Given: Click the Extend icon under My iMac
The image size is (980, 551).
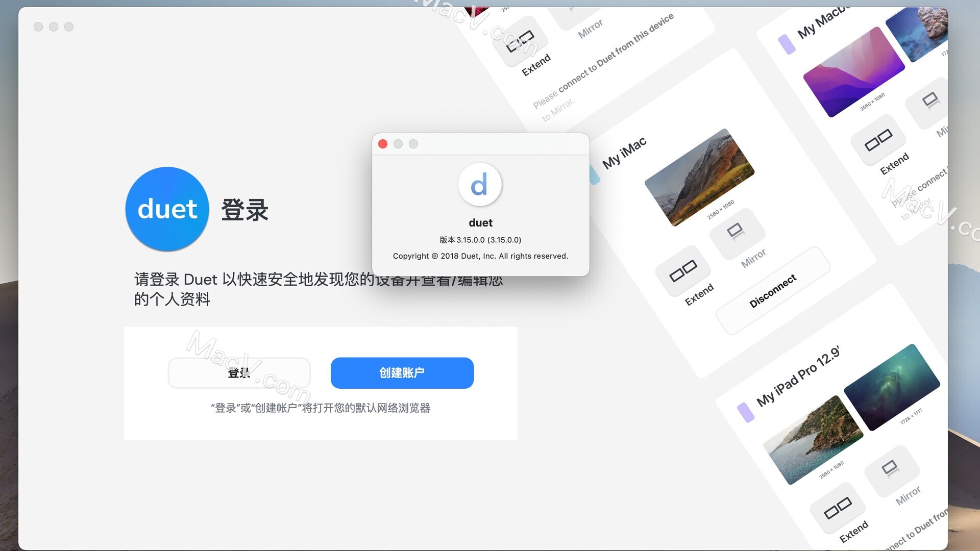Looking at the screenshot, I should click(x=683, y=271).
